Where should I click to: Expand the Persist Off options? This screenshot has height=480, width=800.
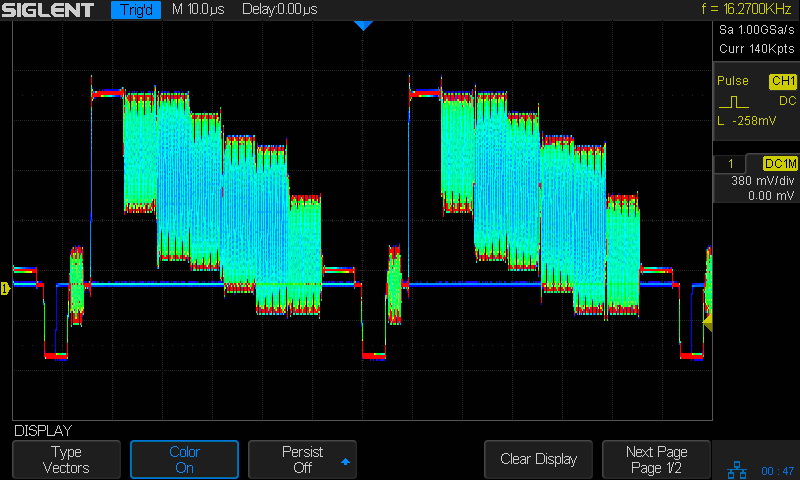pyautogui.click(x=302, y=460)
